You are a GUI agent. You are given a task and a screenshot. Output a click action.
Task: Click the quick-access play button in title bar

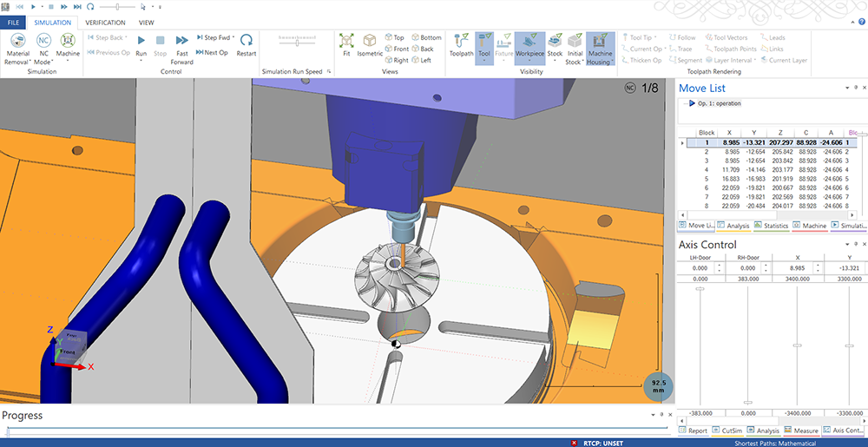coord(33,7)
